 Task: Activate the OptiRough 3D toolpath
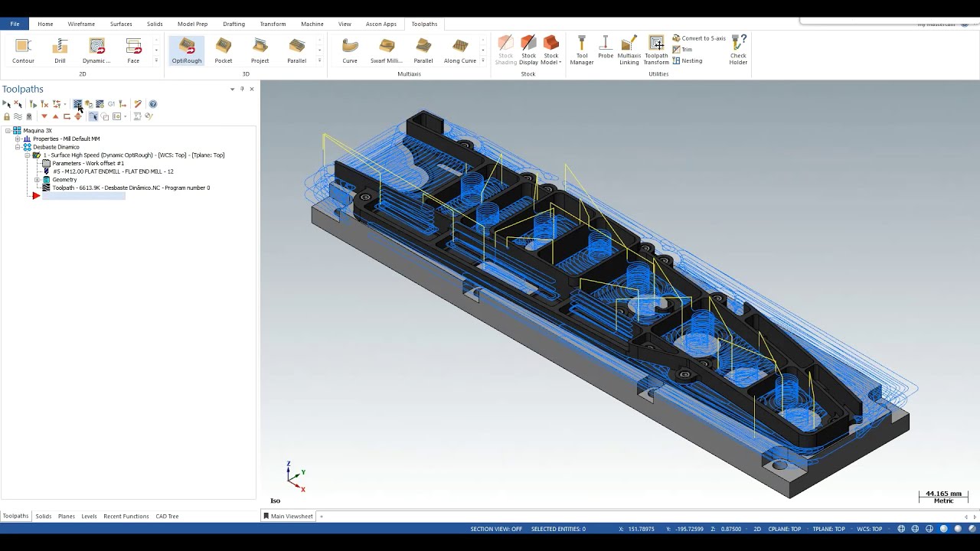coord(187,51)
